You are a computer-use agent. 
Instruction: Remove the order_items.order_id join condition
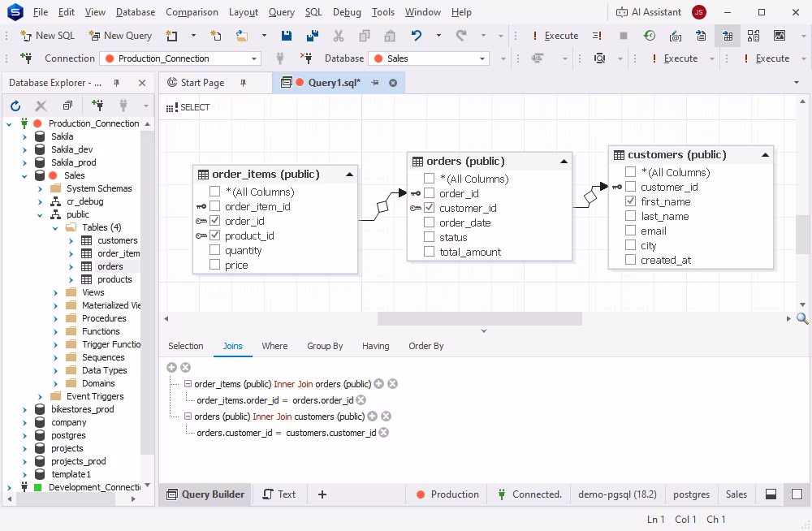click(361, 400)
